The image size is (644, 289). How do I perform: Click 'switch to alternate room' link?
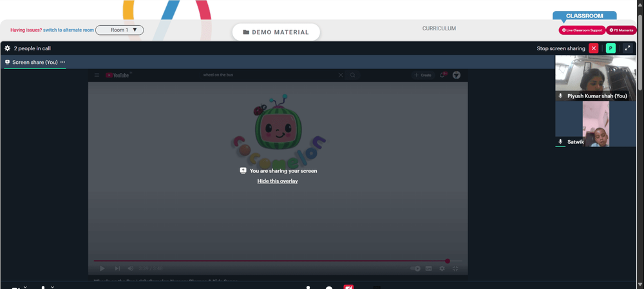coord(68,30)
